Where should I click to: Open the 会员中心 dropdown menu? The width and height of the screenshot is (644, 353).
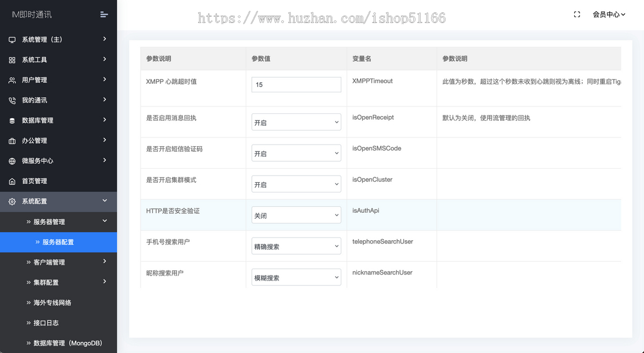click(609, 15)
